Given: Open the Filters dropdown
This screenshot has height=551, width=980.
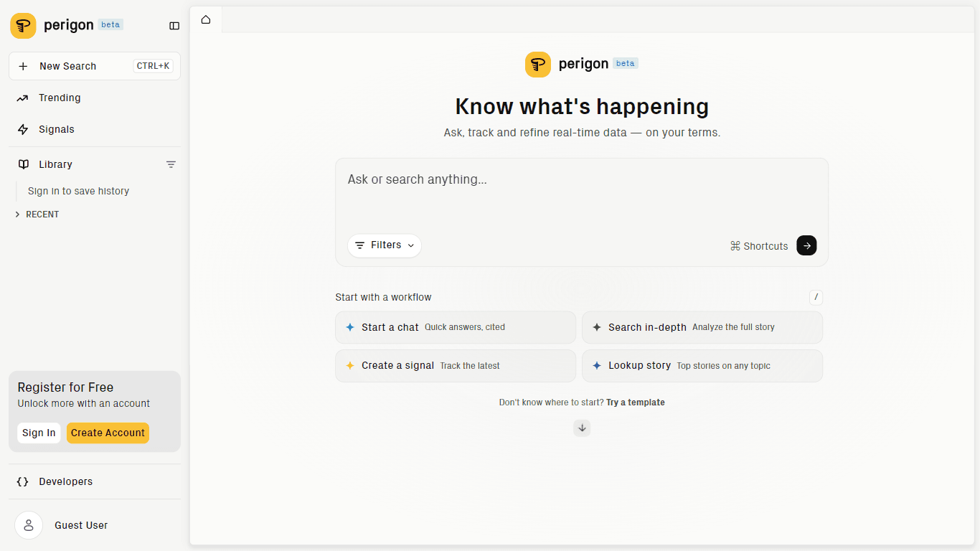Looking at the screenshot, I should click(x=385, y=245).
